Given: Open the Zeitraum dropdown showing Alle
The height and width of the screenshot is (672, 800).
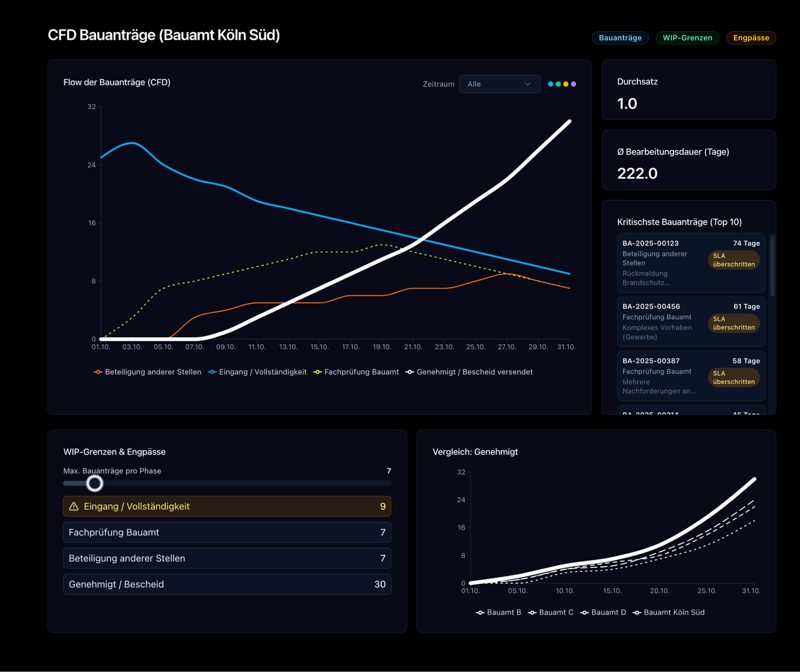Looking at the screenshot, I should (x=500, y=84).
